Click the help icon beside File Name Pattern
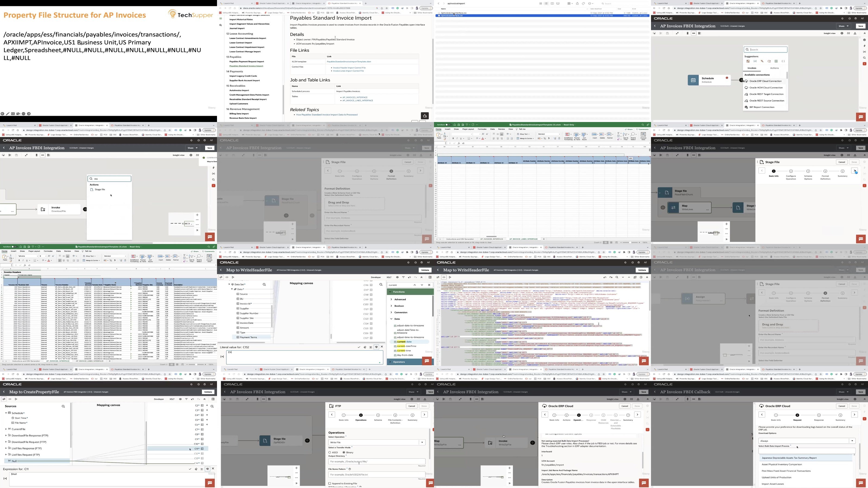This screenshot has height=488, width=868. click(x=349, y=469)
